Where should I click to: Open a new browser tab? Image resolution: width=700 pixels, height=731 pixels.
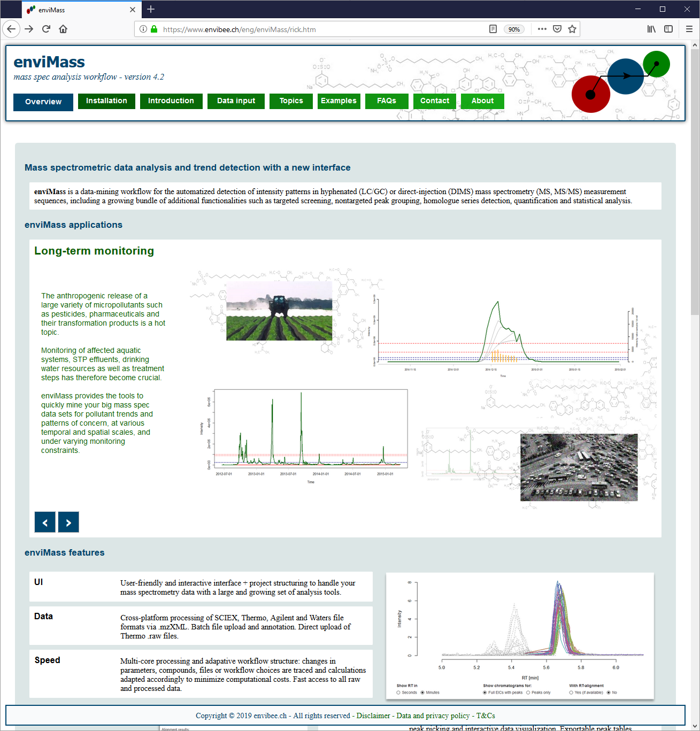151,9
